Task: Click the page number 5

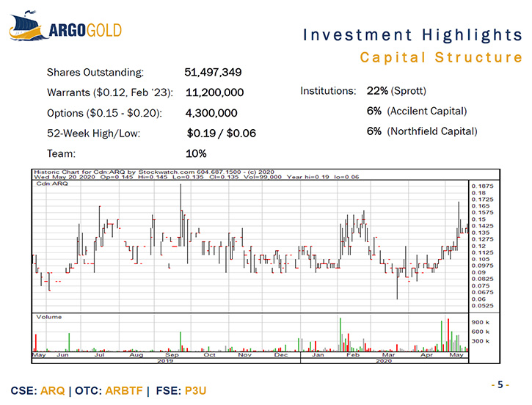Action: click(x=500, y=384)
